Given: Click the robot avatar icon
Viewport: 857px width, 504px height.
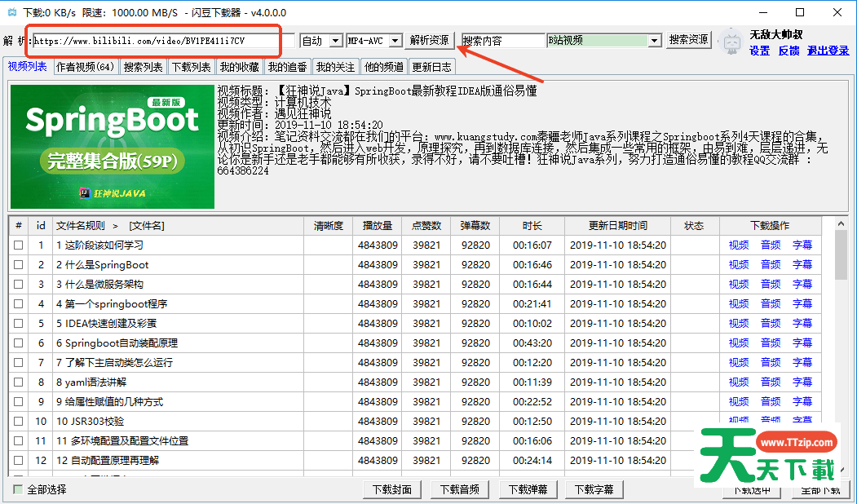Looking at the screenshot, I should coord(731,42).
